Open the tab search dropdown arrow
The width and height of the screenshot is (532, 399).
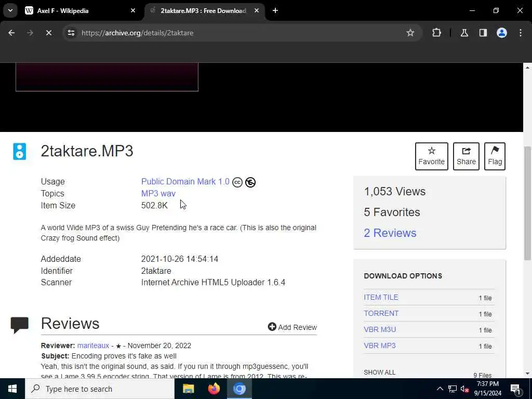(10, 10)
